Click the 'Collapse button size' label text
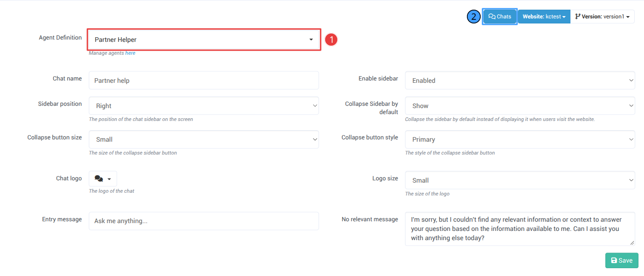The width and height of the screenshot is (644, 276). click(55, 138)
